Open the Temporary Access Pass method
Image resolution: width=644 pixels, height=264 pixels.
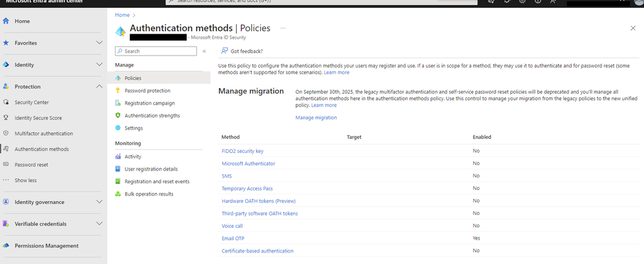pos(247,188)
